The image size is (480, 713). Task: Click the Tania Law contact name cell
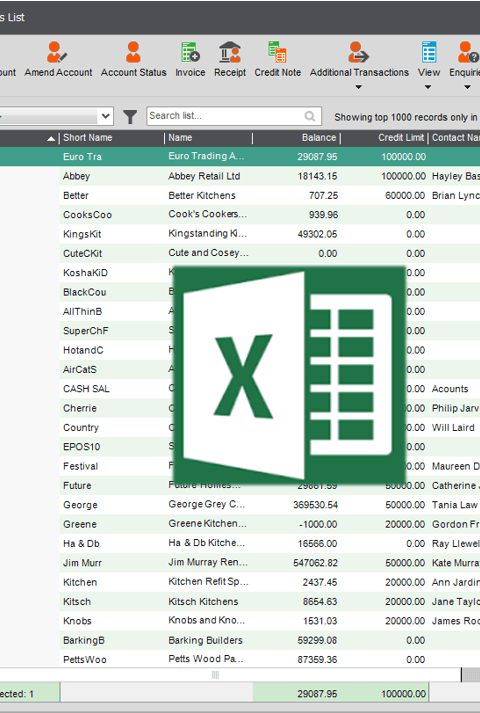point(455,505)
